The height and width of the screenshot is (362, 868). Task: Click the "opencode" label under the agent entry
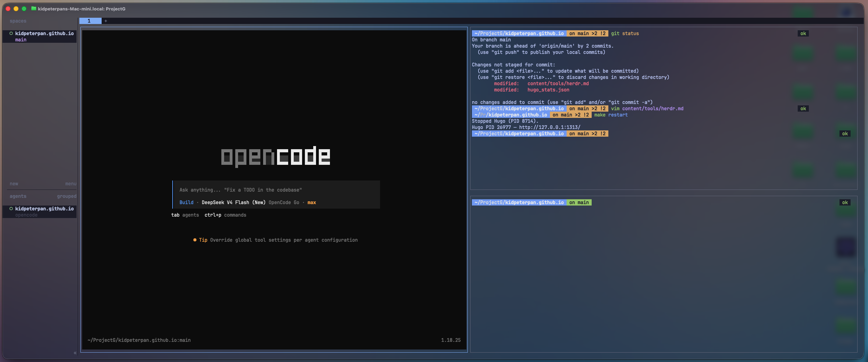[26, 215]
